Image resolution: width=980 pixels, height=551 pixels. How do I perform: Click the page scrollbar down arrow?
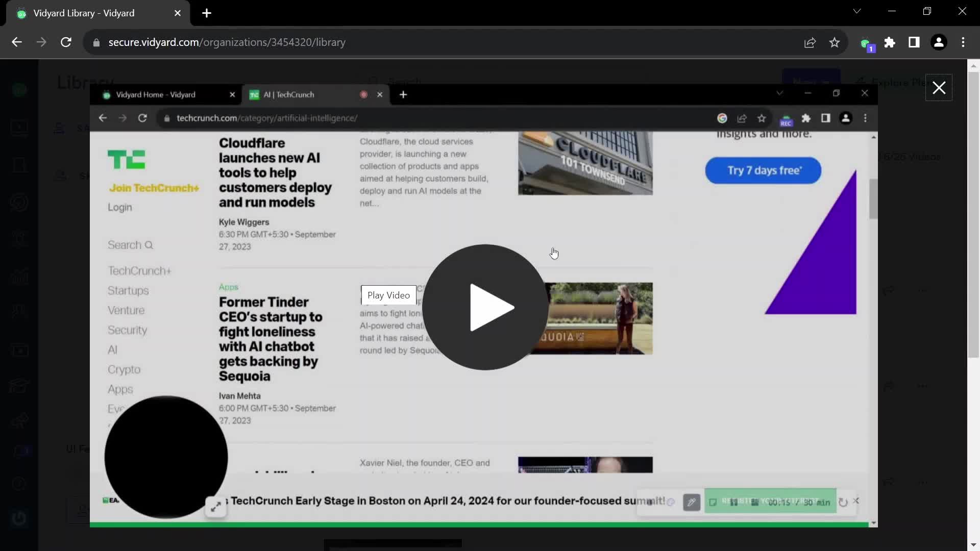point(973,545)
